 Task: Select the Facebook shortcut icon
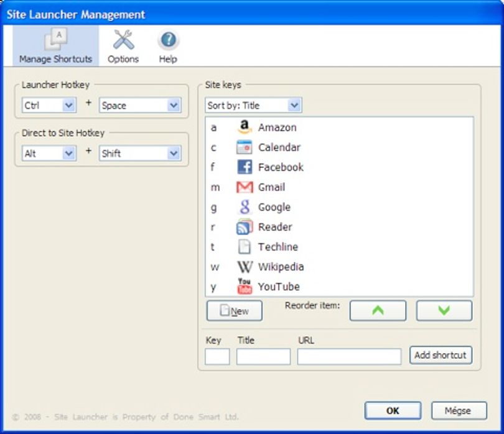(x=245, y=167)
